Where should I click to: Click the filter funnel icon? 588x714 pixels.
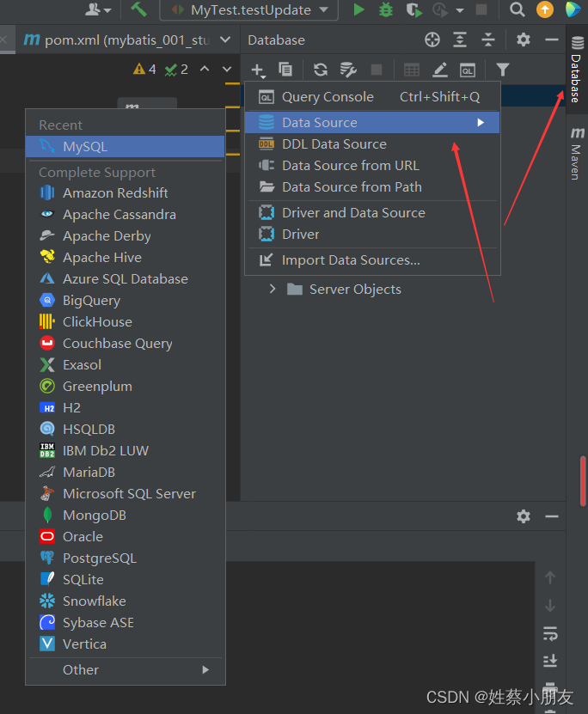coord(502,70)
